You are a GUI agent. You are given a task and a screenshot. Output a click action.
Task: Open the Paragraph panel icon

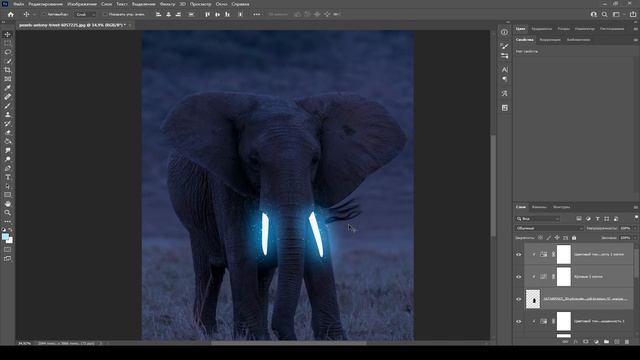pos(505,79)
